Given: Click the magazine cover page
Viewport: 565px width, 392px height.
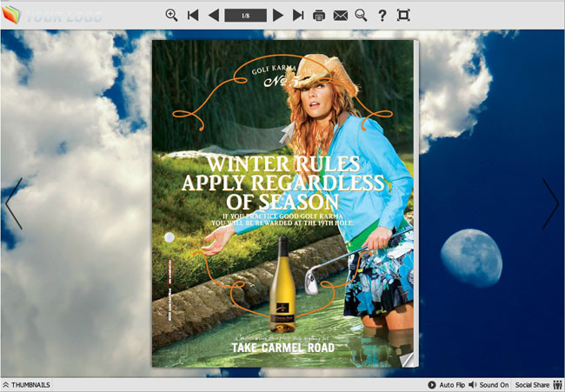Looking at the screenshot, I should pyautogui.click(x=282, y=203).
